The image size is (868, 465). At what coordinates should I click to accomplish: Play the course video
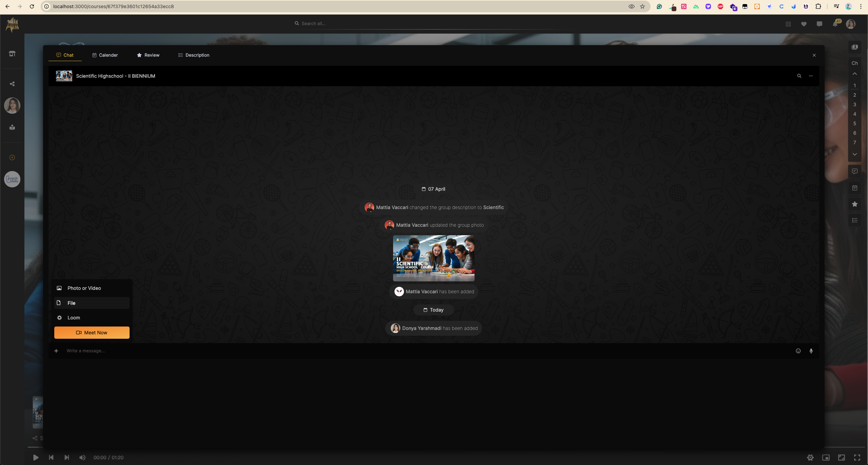click(x=36, y=458)
